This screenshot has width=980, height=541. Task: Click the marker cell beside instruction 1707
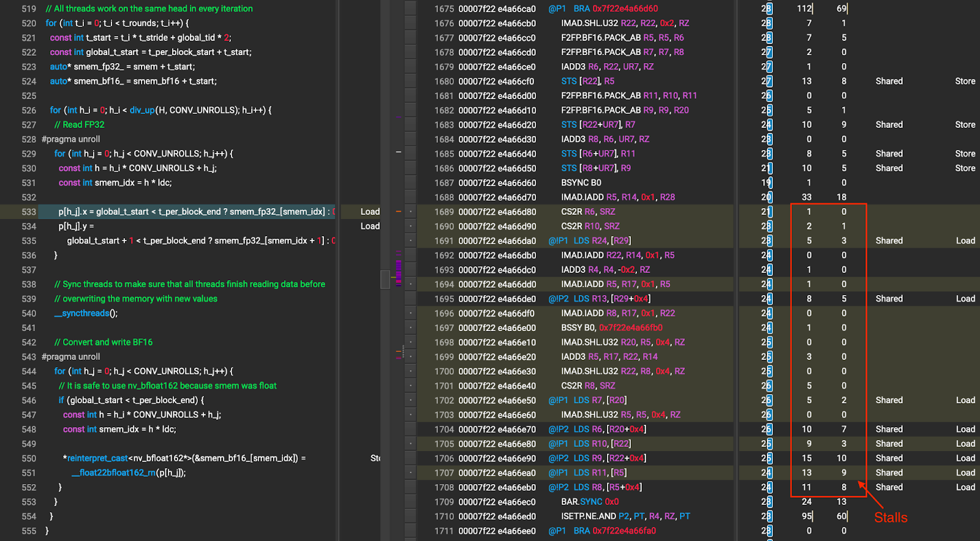coord(410,473)
